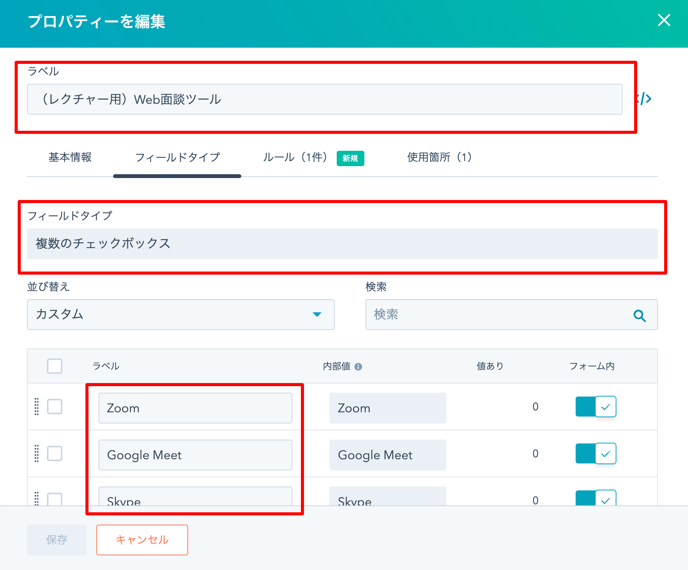Close the property edit dialog with the X
Screen dimensions: 688x570
pos(663,20)
